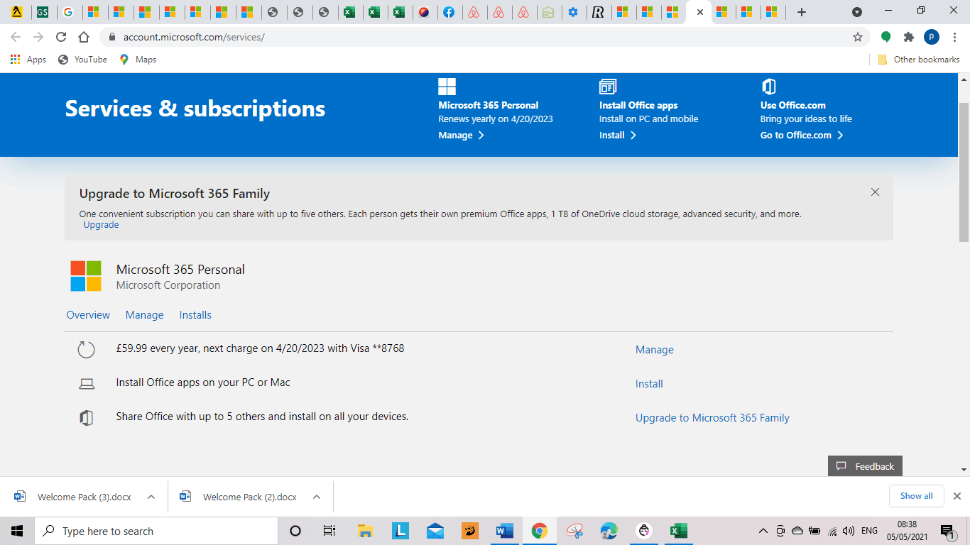Image resolution: width=970 pixels, height=545 pixels.
Task: Click the Use Office.com banner icon
Action: (x=768, y=87)
